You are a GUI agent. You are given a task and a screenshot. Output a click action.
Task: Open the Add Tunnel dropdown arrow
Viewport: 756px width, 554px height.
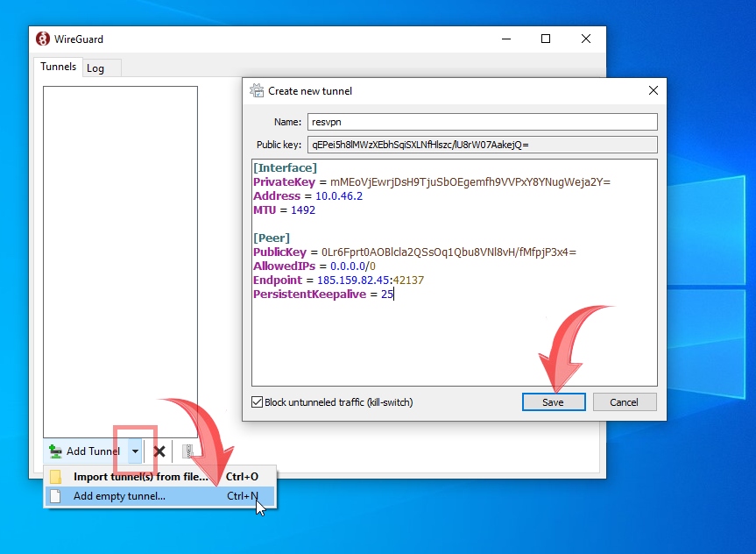coord(136,451)
